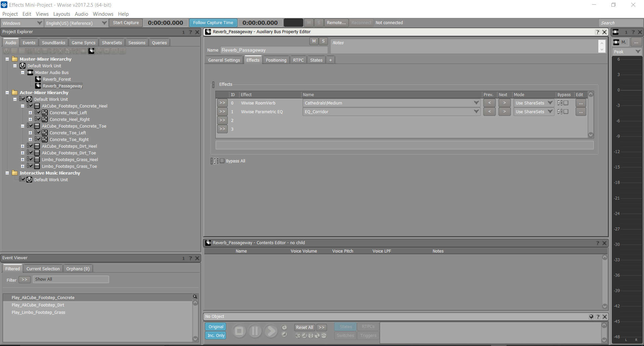
Task: Click Next preset button for Parametric EQ
Action: click(504, 112)
